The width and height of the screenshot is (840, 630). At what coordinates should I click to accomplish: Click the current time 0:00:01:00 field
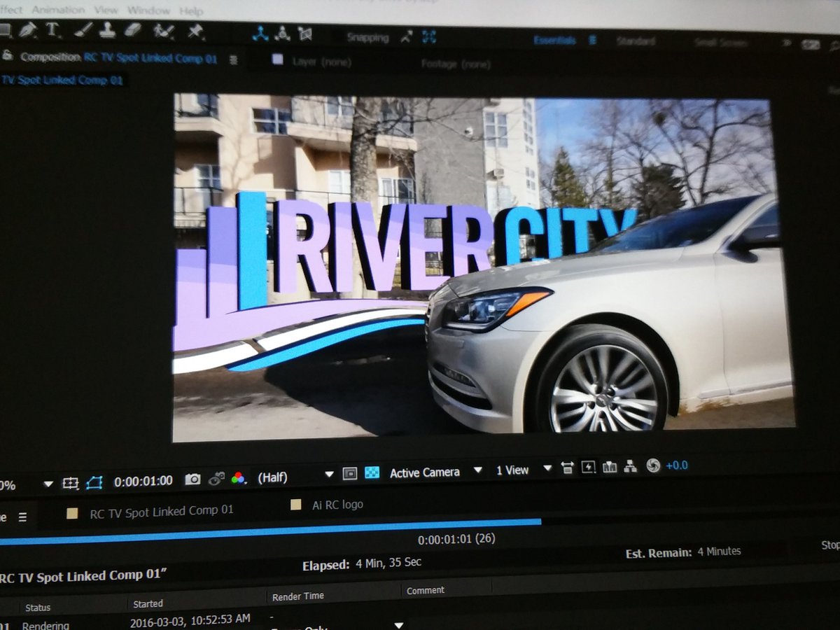[x=143, y=482]
